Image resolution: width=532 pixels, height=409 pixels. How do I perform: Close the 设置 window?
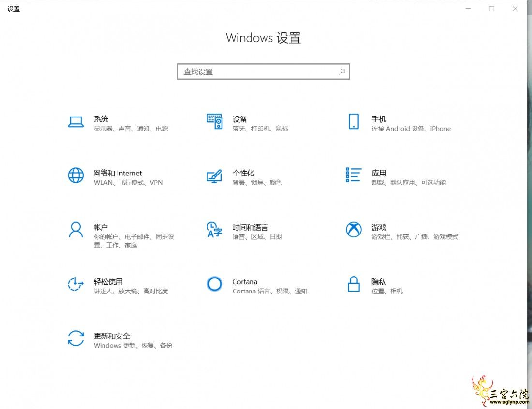[x=515, y=9]
